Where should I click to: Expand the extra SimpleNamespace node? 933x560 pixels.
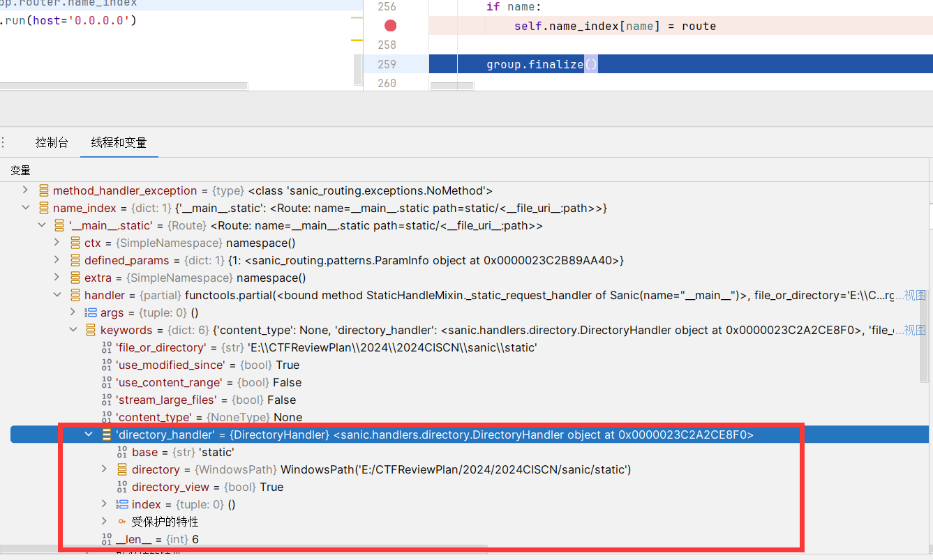[x=57, y=278]
